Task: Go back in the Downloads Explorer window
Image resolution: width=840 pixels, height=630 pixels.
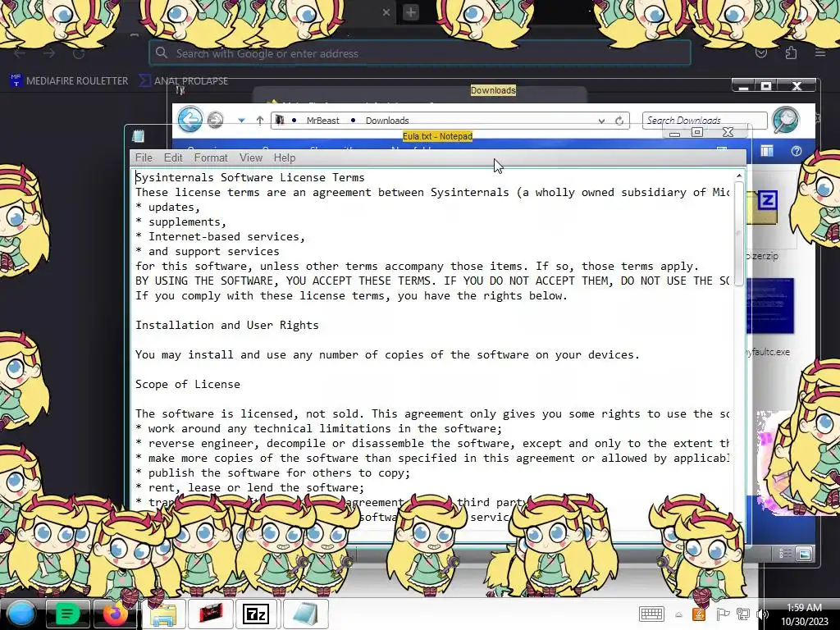Action: [x=190, y=120]
